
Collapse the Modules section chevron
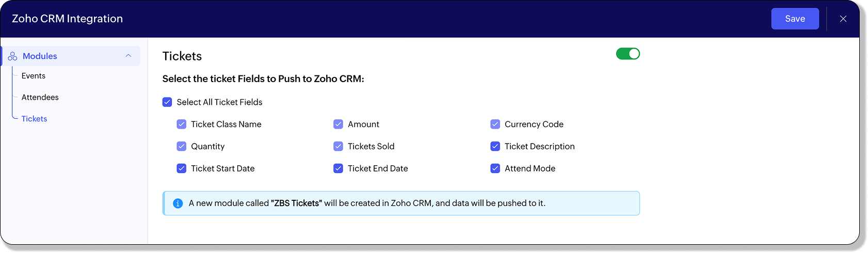128,56
